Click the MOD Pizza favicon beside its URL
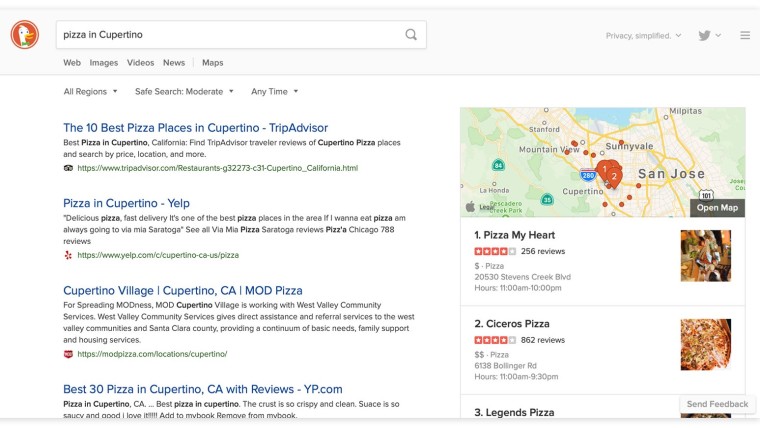 tap(68, 354)
